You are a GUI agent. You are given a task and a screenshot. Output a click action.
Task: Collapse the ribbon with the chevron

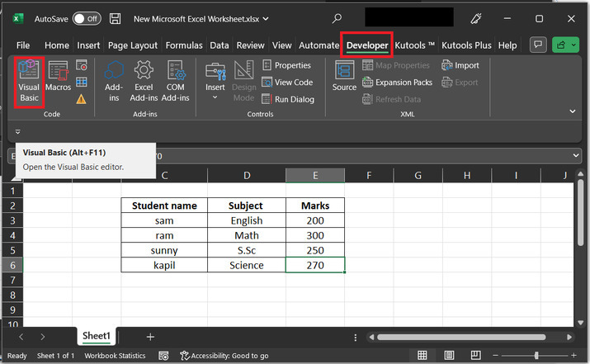point(574,110)
